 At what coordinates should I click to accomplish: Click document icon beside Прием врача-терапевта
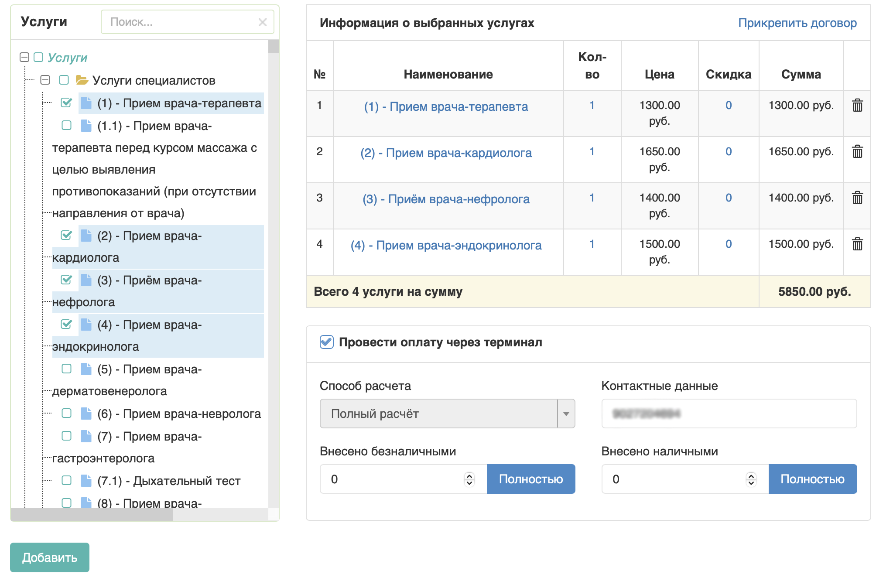click(x=86, y=103)
